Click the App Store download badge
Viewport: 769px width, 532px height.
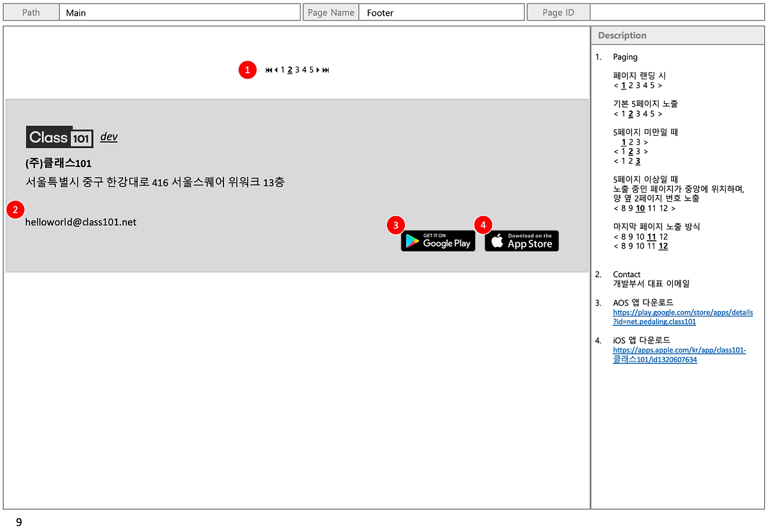pyautogui.click(x=521, y=241)
